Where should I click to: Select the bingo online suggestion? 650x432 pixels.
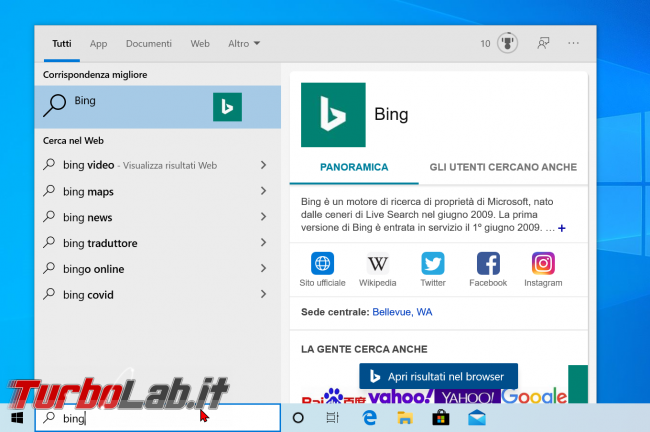(158, 269)
